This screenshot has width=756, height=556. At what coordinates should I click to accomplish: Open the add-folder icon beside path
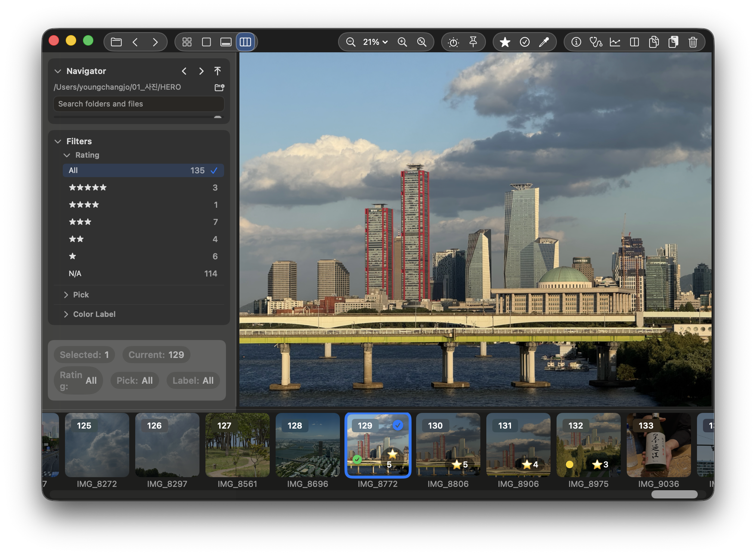tap(219, 87)
